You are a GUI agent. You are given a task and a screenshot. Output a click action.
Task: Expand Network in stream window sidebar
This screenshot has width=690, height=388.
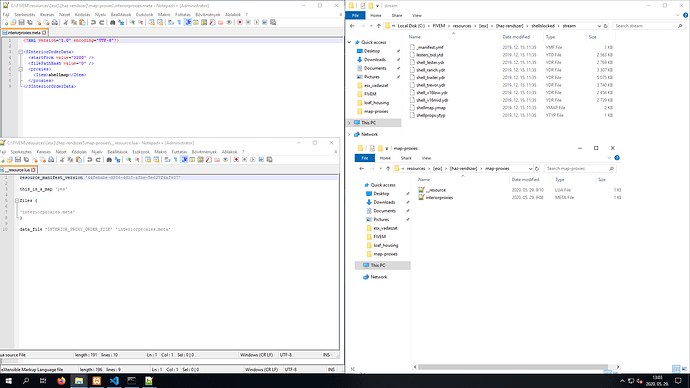tap(349, 134)
